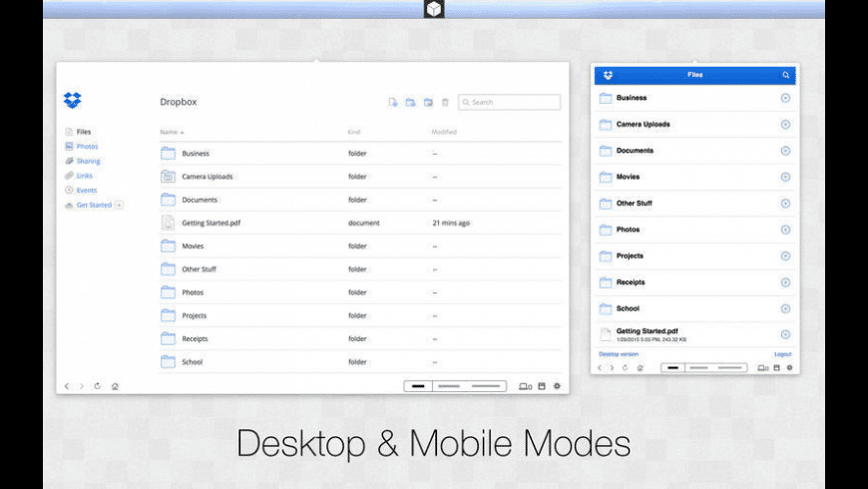The height and width of the screenshot is (489, 868).
Task: Select medium window size in mobile footer
Action: coord(698,367)
